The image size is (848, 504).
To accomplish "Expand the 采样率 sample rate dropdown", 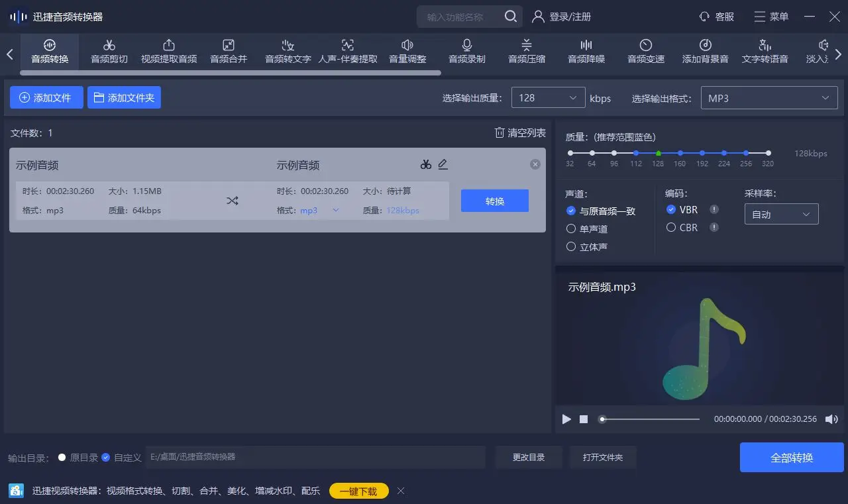I will click(x=781, y=214).
